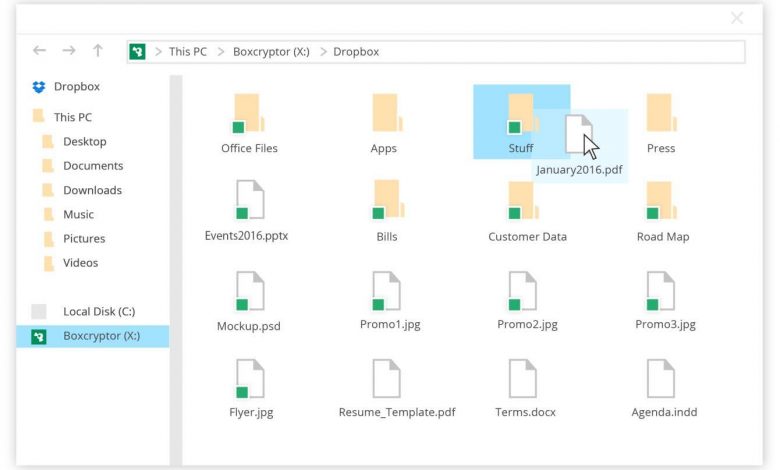Expand chevron before Dropbox breadcrumb

323,52
